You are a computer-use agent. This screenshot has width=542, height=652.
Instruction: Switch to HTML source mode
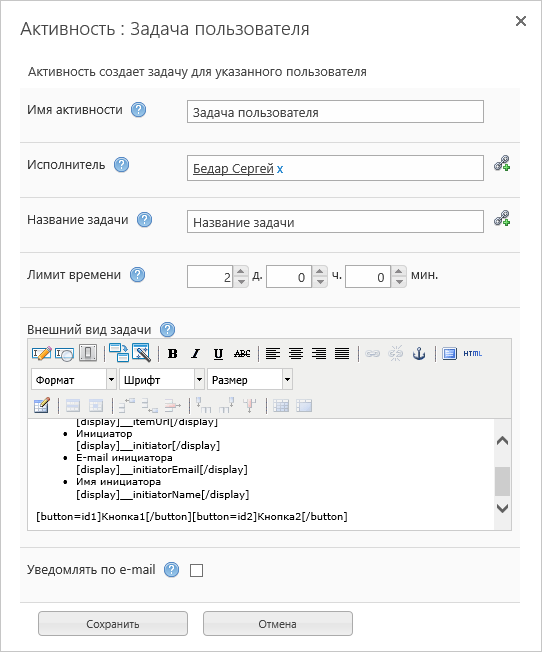(473, 354)
